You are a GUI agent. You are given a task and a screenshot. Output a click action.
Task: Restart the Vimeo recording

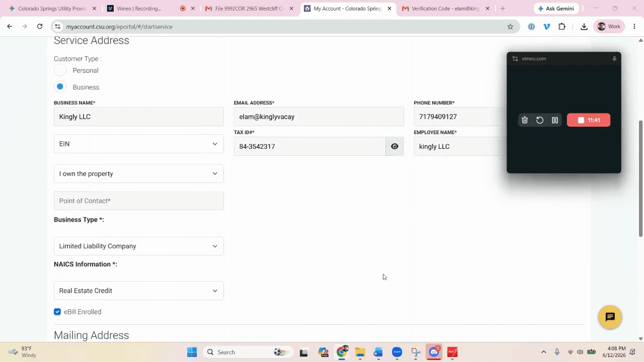tap(540, 120)
